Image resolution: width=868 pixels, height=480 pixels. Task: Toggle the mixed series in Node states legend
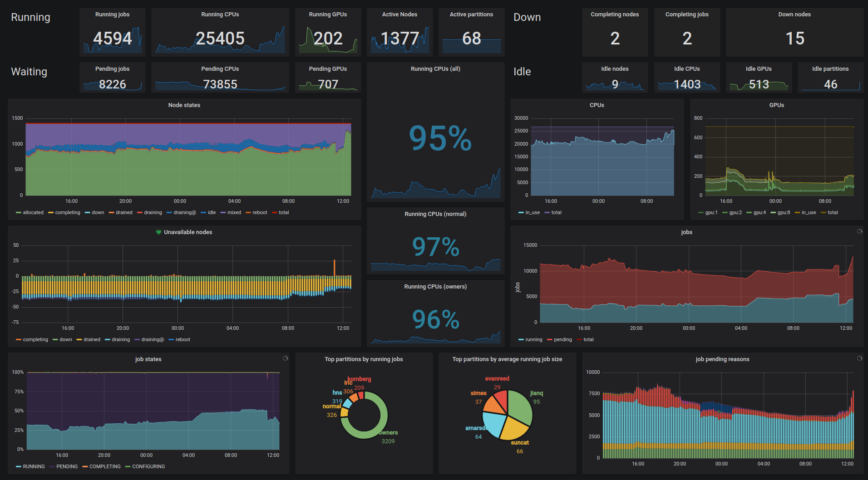point(234,212)
